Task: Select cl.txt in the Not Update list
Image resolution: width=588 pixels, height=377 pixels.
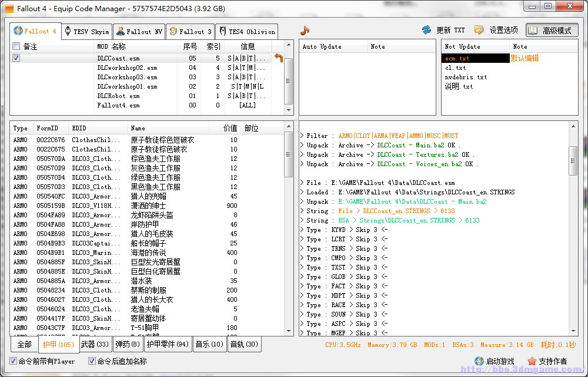Action: click(x=455, y=68)
